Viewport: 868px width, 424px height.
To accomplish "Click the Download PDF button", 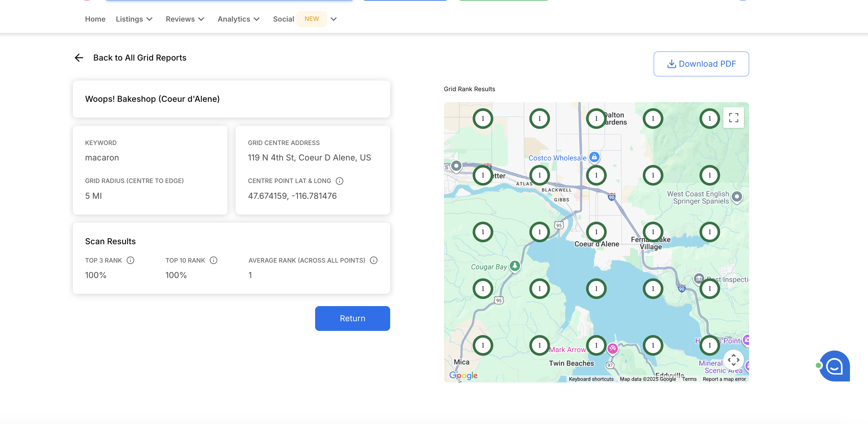I will 701,64.
